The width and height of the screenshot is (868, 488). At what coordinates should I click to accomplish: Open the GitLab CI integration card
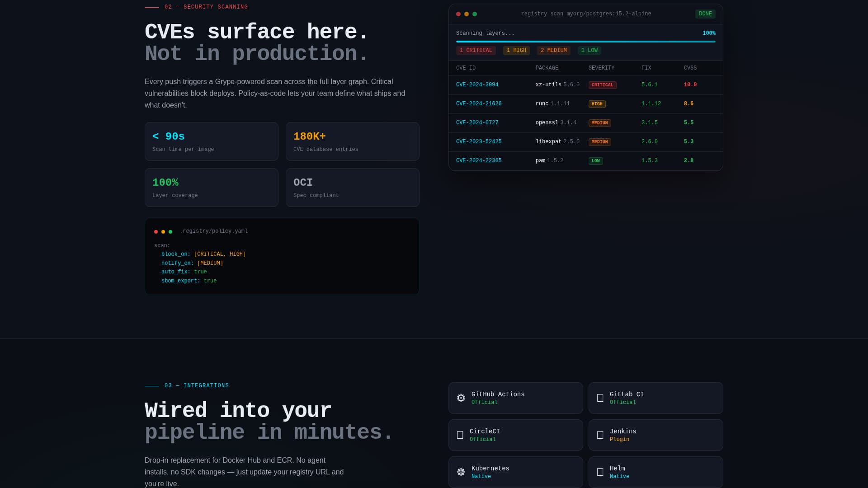point(656,398)
